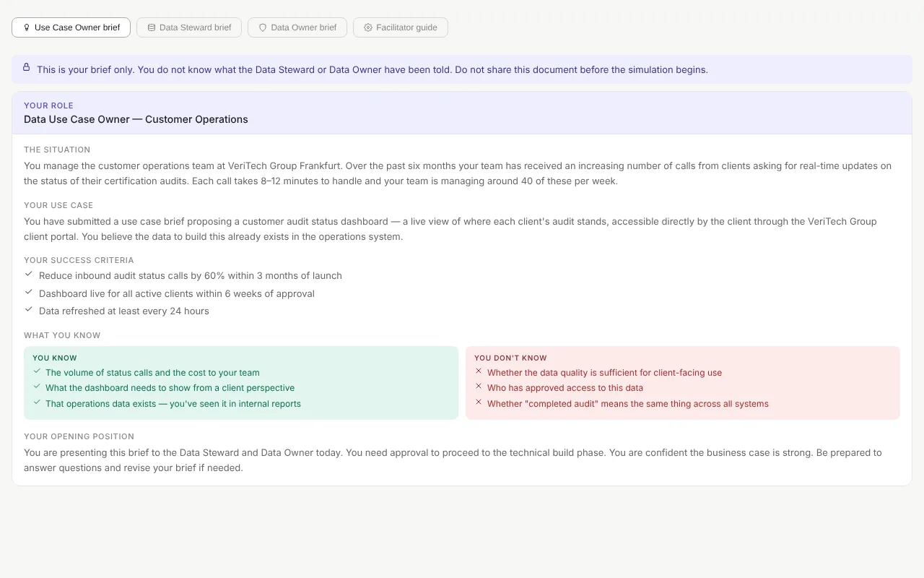Click 'Whether the data quality is sufficient' item text
Screen dimensions: 924x578
pyautogui.click(x=605, y=373)
